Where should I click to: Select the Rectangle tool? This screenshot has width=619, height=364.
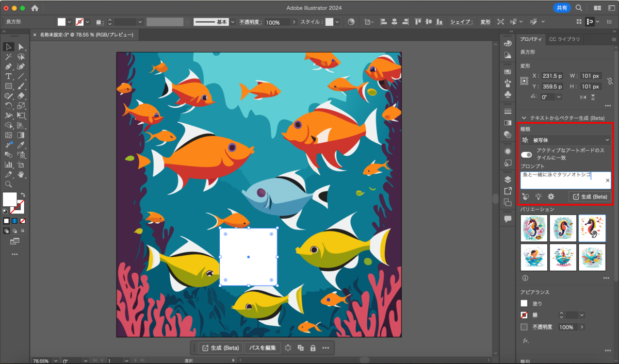click(x=9, y=86)
